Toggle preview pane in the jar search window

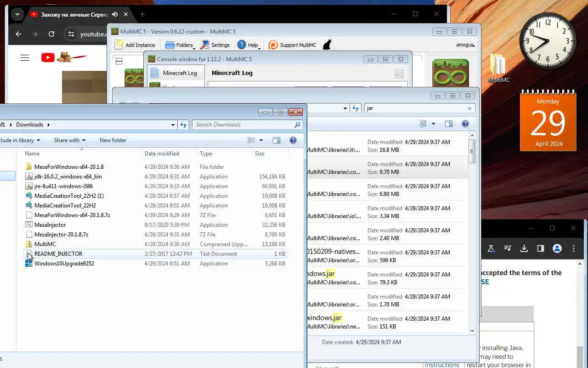(x=449, y=124)
